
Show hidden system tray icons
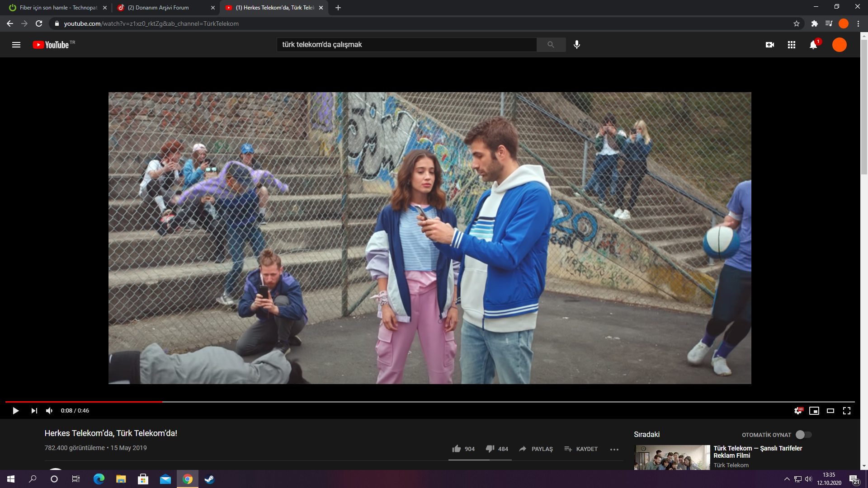(x=787, y=479)
